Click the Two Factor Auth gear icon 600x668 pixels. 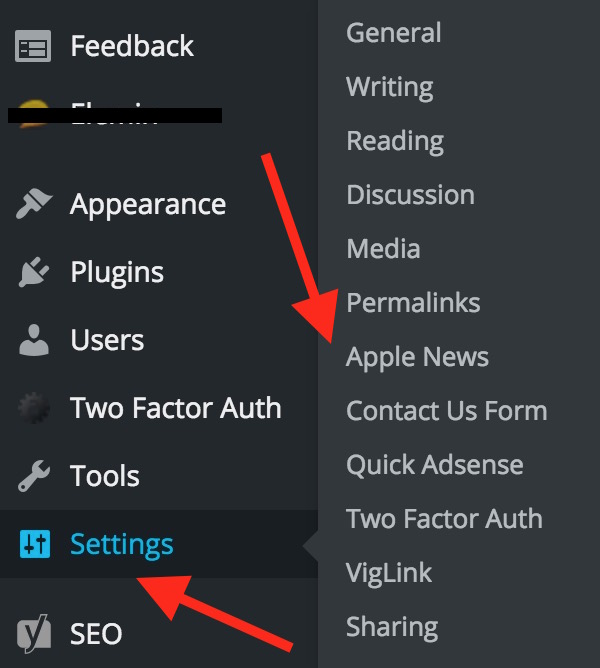pyautogui.click(x=34, y=409)
